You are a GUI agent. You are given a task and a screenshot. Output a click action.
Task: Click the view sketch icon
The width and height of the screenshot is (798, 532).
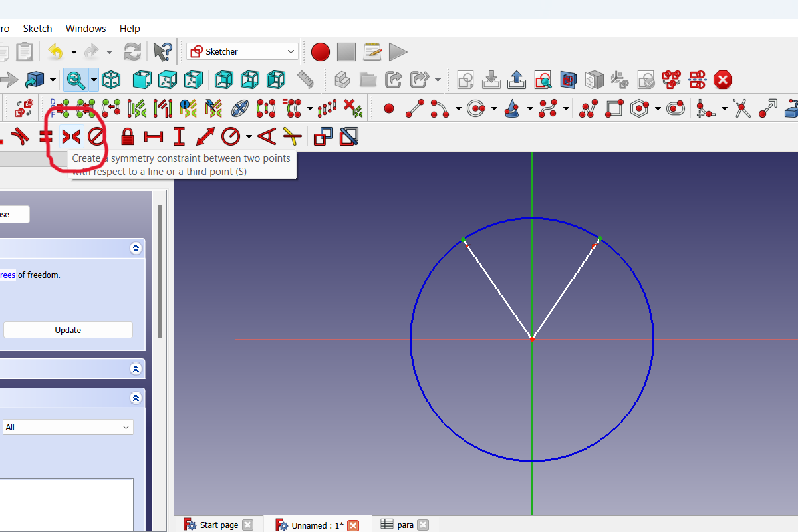point(543,80)
